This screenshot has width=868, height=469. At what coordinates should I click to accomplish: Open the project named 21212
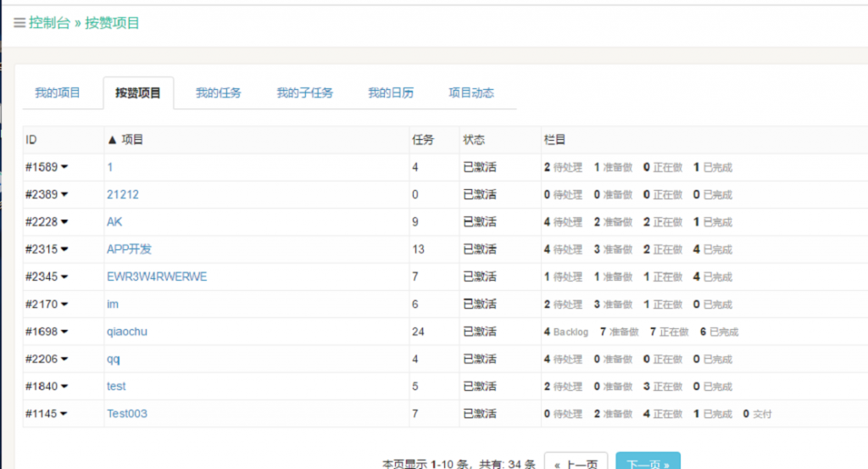point(123,194)
